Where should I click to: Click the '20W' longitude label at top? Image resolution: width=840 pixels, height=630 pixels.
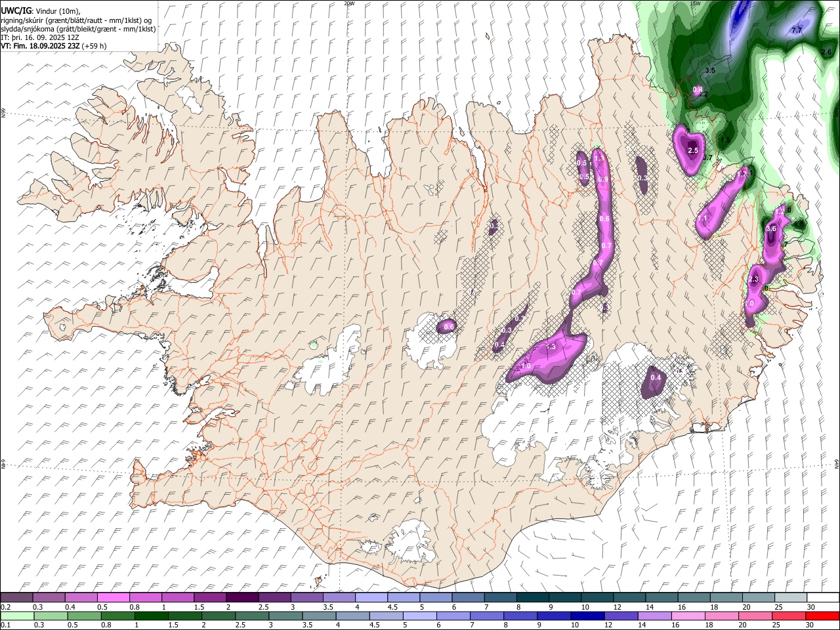(349, 3)
